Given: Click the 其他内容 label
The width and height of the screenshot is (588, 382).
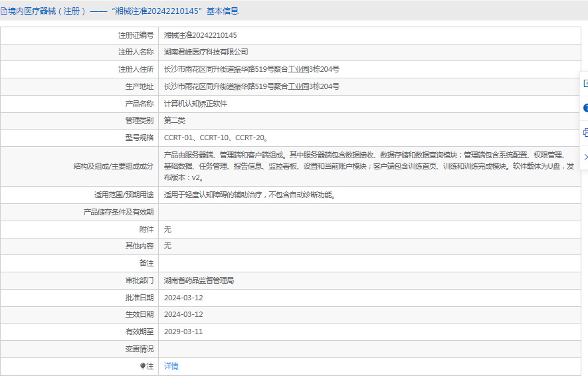Looking at the screenshot, I should (x=139, y=246).
